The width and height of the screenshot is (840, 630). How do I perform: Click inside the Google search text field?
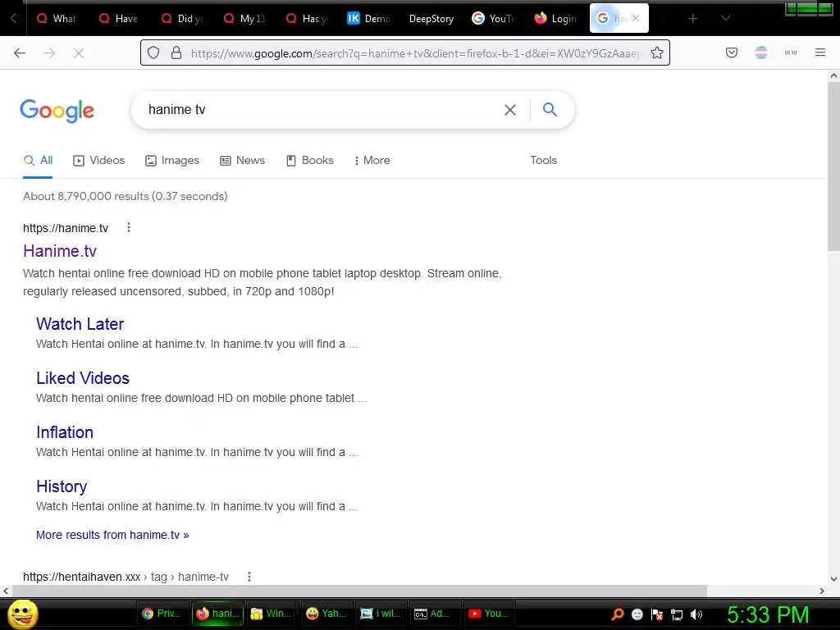(322, 110)
